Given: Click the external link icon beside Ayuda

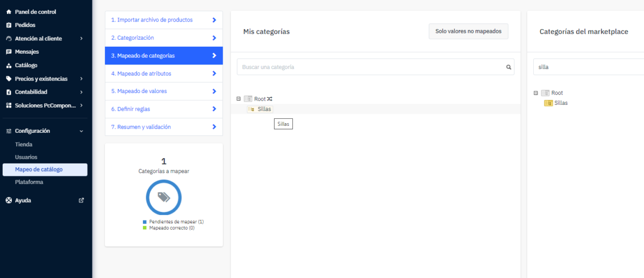Looking at the screenshot, I should [81, 201].
